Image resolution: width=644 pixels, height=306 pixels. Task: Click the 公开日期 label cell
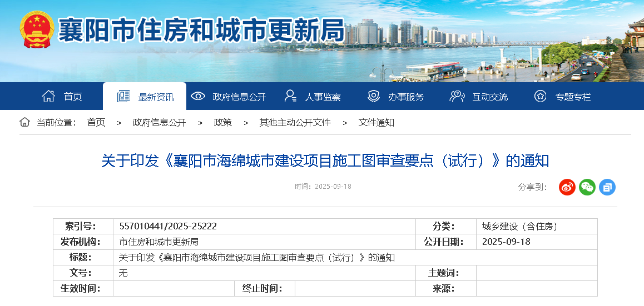pos(446,242)
